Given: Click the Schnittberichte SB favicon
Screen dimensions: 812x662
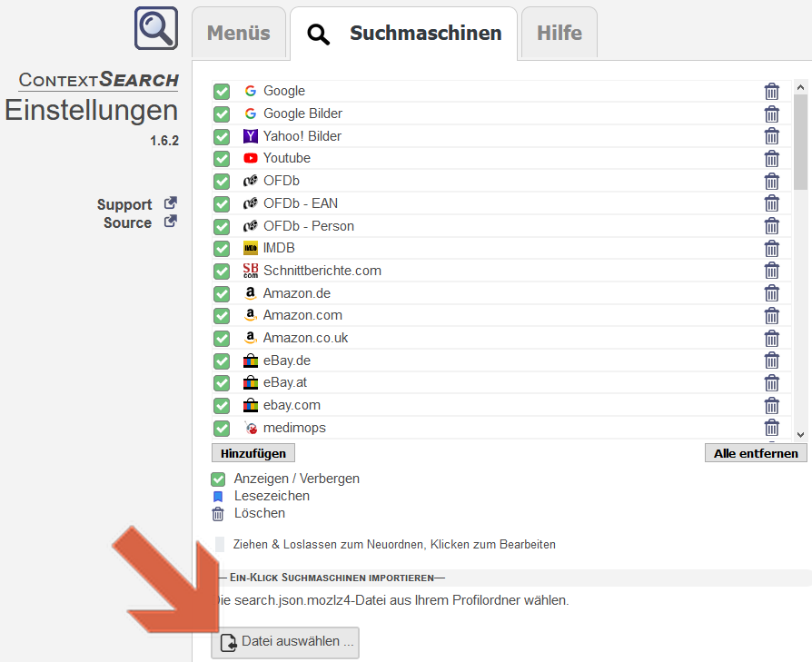Looking at the screenshot, I should [251, 271].
